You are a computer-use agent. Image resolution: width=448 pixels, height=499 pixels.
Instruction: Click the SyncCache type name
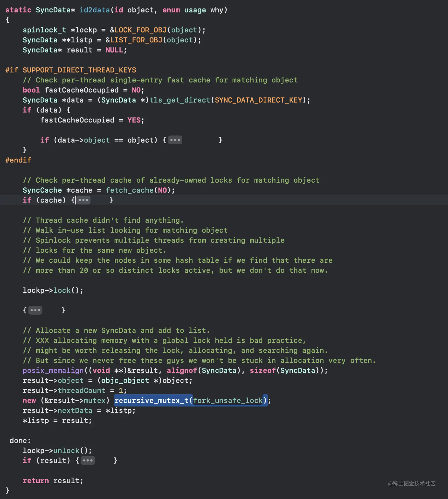point(42,190)
